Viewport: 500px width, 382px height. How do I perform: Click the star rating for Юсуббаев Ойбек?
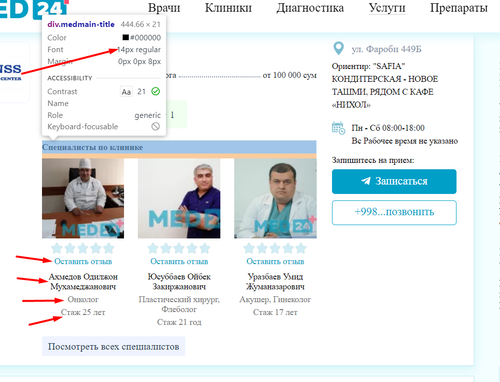tap(179, 248)
